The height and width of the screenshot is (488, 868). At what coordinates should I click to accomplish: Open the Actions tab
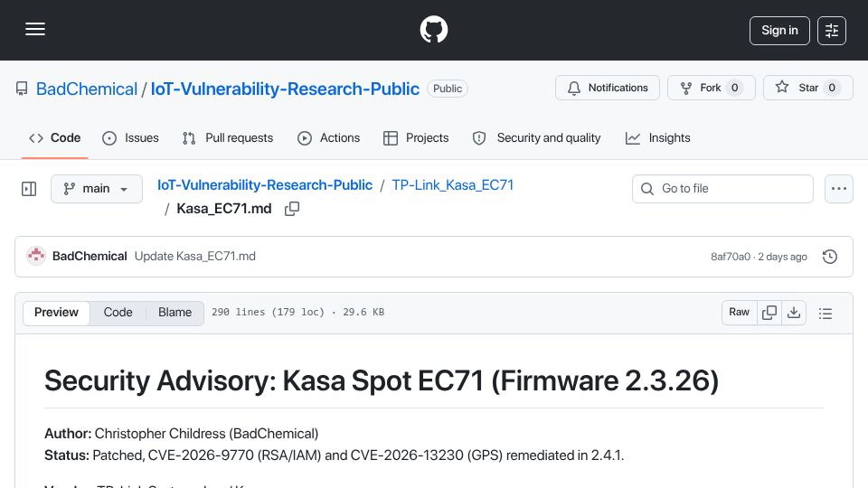(329, 137)
